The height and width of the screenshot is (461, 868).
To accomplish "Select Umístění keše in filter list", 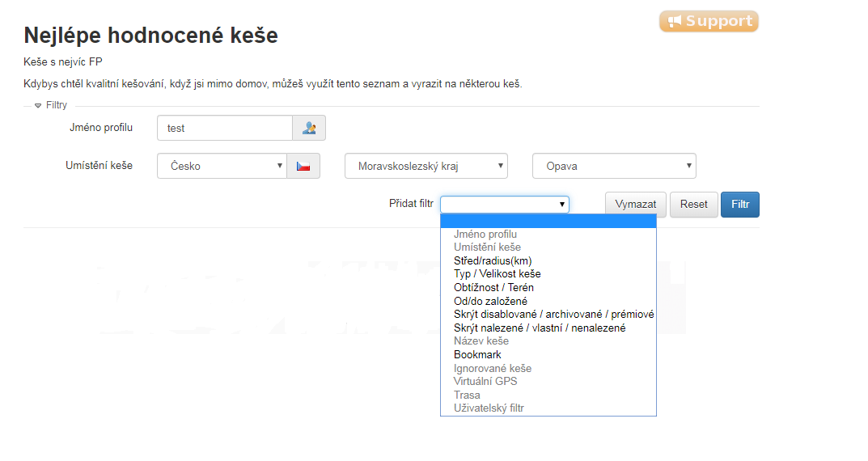I will pos(548,247).
